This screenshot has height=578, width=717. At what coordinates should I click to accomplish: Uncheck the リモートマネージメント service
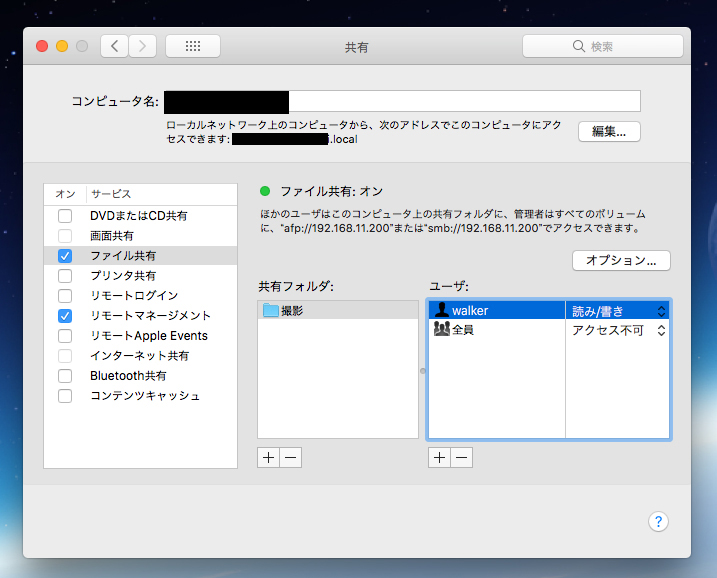click(x=65, y=316)
